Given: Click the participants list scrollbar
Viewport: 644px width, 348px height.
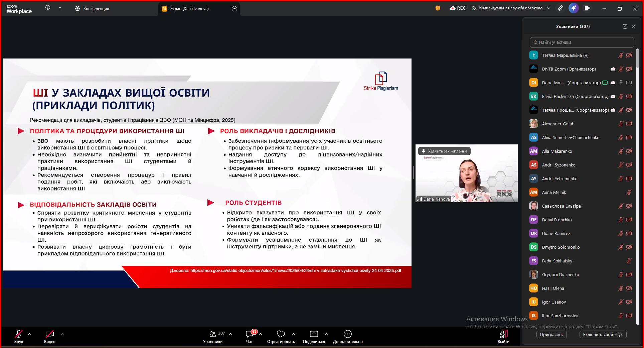Looking at the screenshot, I should pyautogui.click(x=638, y=59).
